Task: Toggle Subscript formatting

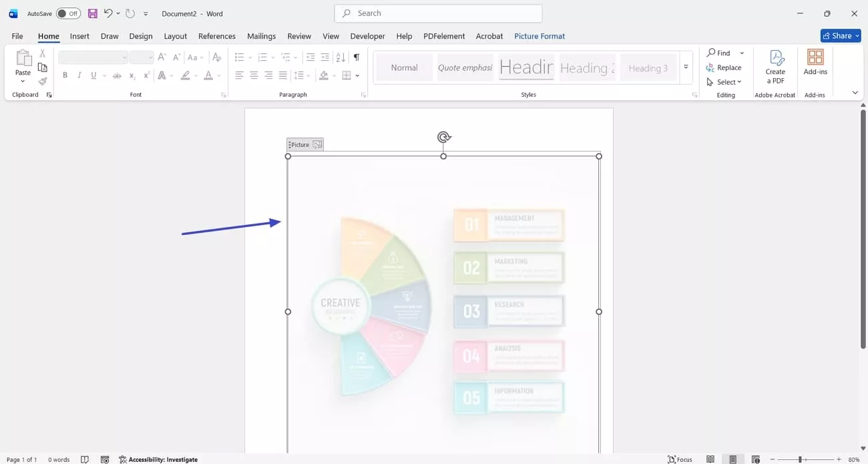Action: [132, 75]
